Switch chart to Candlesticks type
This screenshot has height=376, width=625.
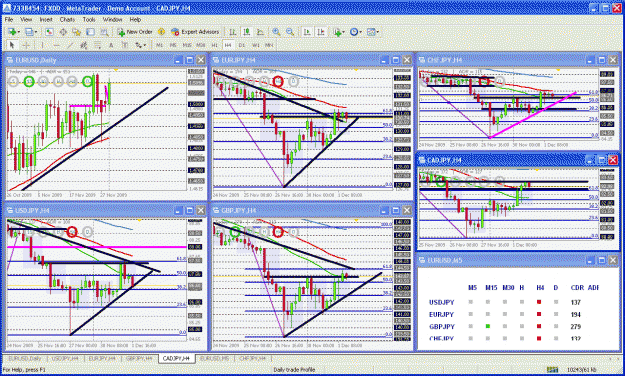pos(246,32)
